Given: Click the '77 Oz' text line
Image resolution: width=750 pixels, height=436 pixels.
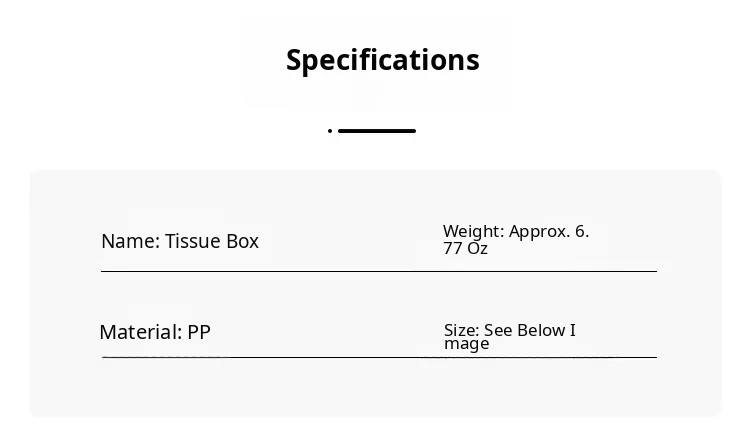Looking at the screenshot, I should 465,248.
